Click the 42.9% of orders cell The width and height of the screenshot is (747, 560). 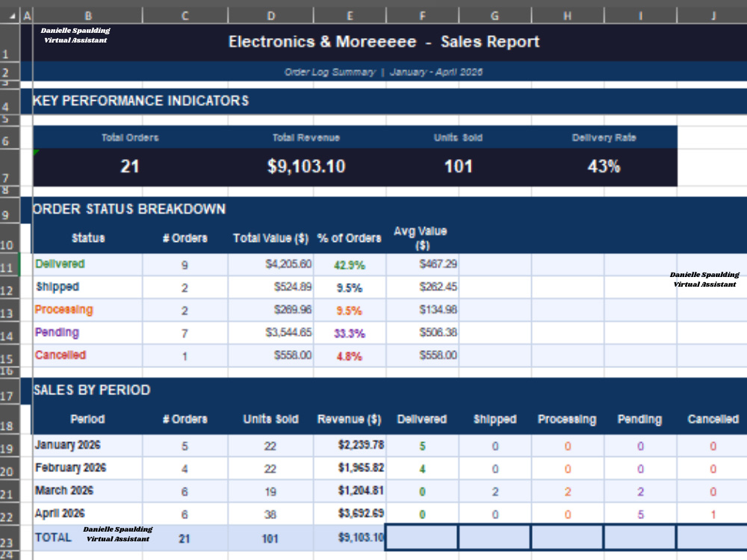point(349,265)
